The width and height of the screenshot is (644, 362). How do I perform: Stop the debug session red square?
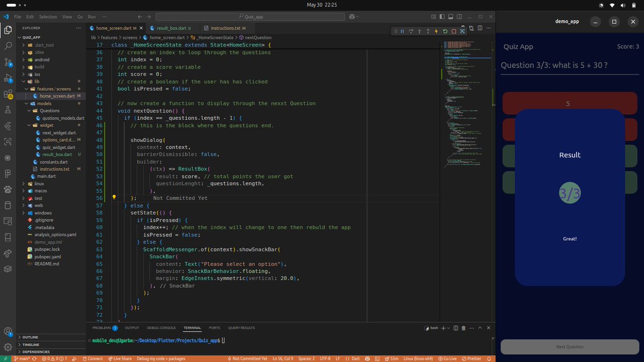pos(453,31)
